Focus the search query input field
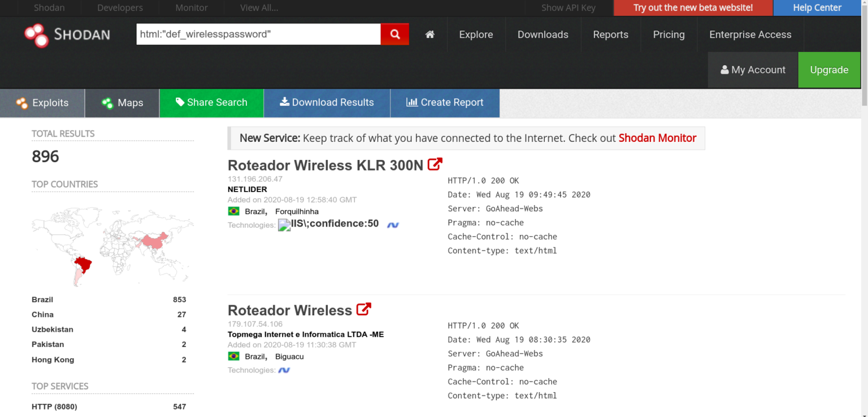Screen dimensions: 868x417 (258, 34)
